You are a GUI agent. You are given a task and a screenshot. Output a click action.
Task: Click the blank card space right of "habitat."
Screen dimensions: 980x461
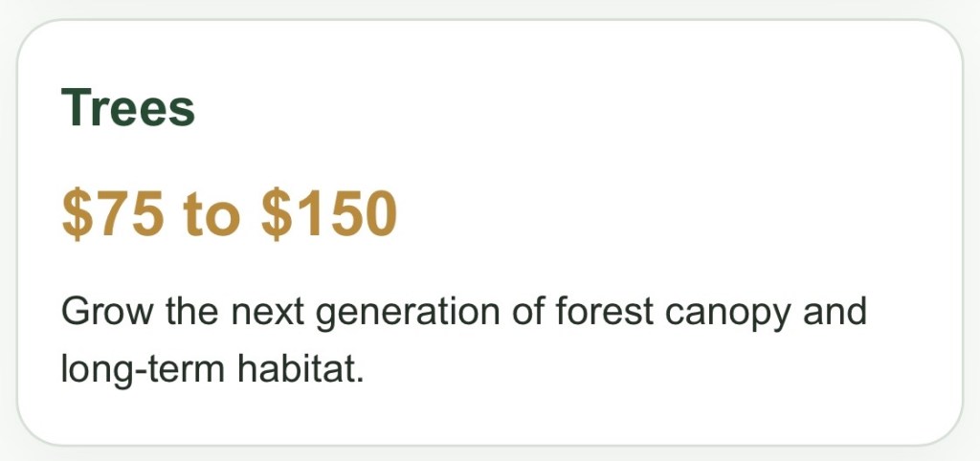[x=622, y=367]
